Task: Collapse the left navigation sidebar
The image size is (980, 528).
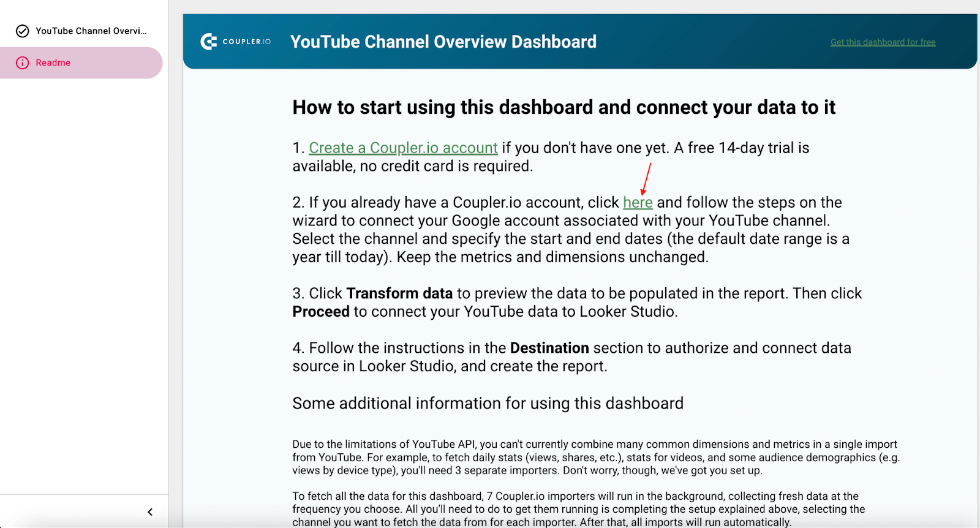Action: (150, 512)
